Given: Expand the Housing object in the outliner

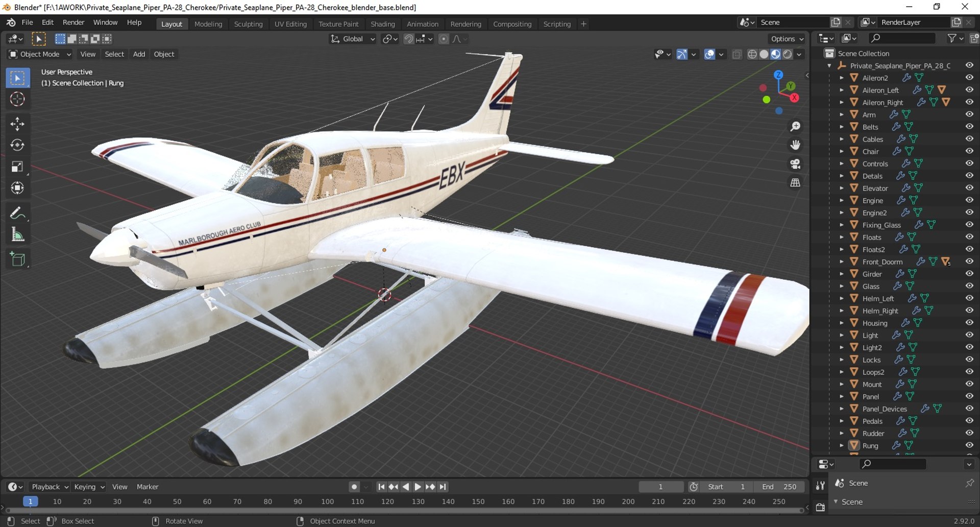Looking at the screenshot, I should 841,323.
